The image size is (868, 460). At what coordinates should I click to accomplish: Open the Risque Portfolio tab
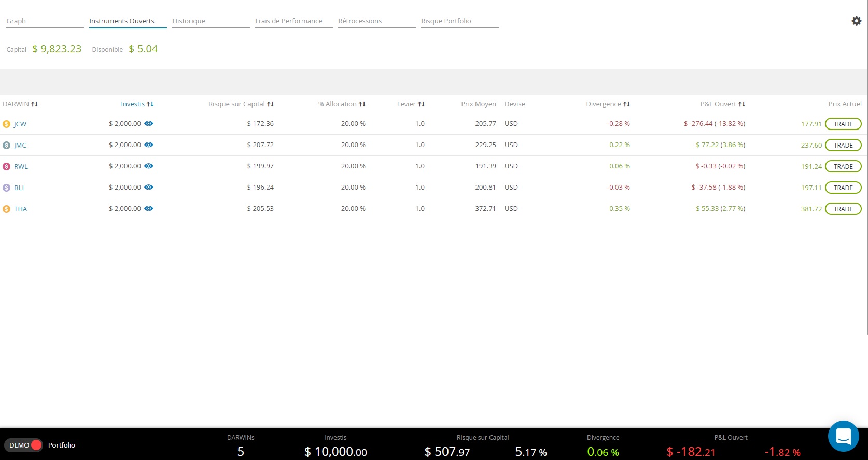click(x=446, y=21)
